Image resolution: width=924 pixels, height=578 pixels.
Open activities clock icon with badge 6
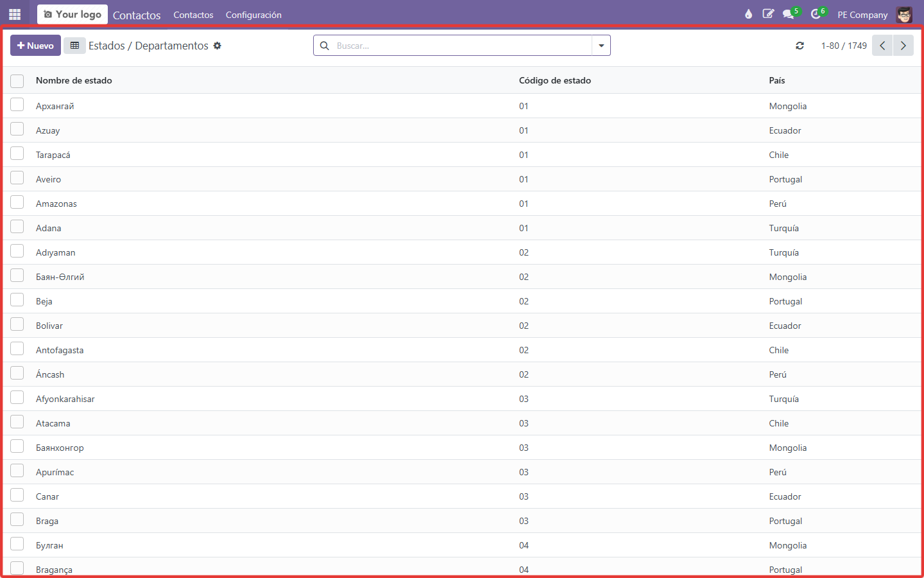[818, 13]
